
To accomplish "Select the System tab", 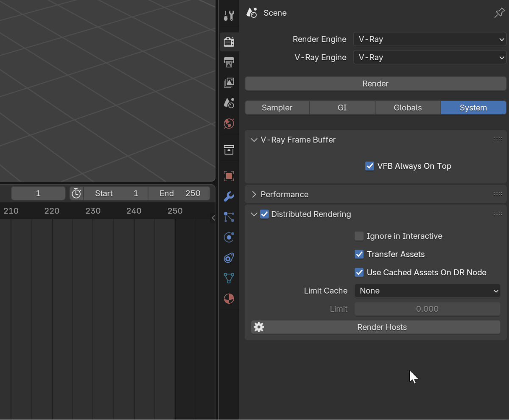I will click(473, 108).
